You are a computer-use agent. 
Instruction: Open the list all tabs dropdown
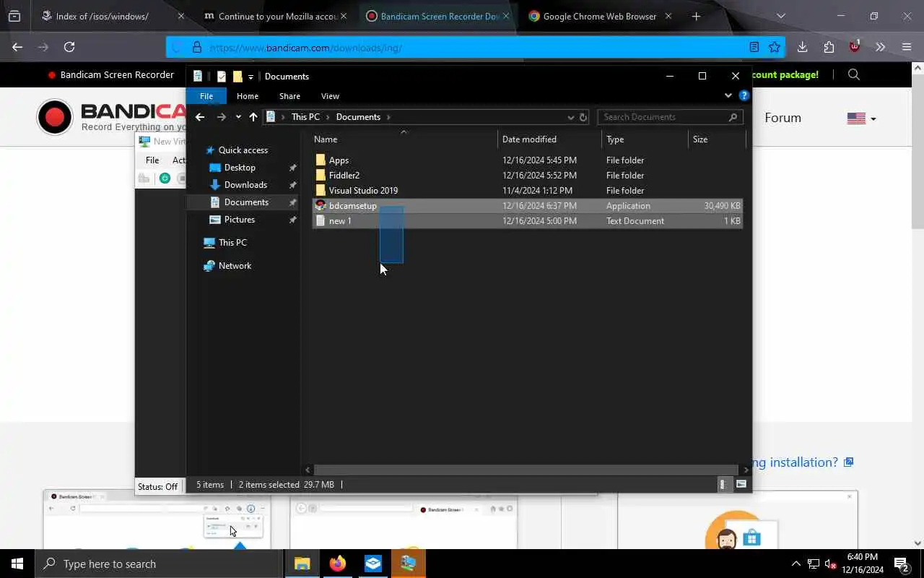pyautogui.click(x=781, y=16)
